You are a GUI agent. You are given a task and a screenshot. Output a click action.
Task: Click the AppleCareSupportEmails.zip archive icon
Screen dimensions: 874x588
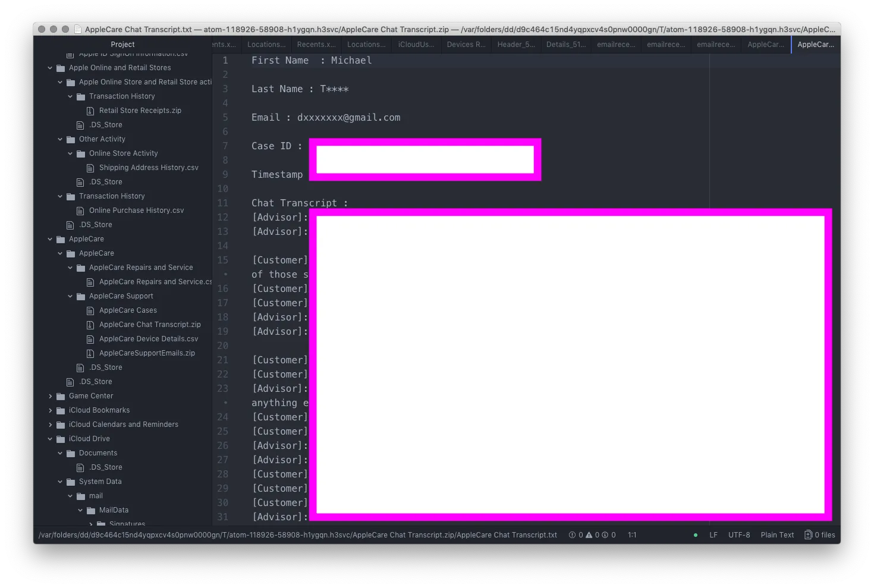90,353
